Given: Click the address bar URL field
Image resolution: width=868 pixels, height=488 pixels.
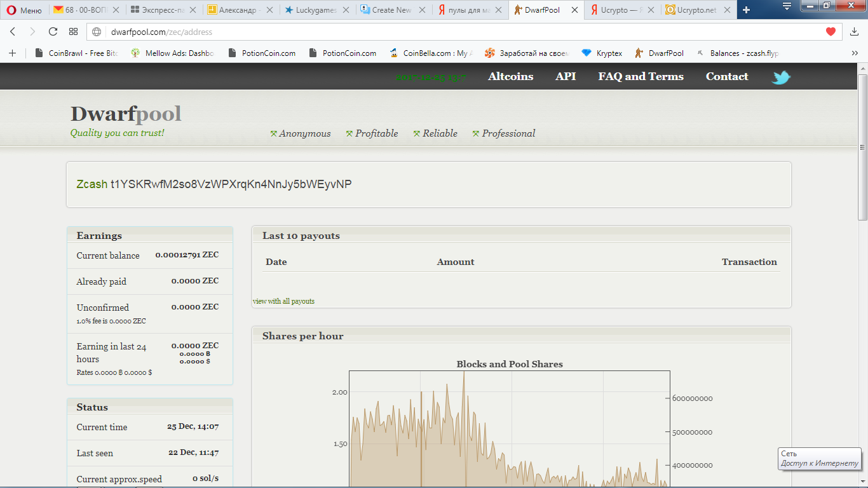Looking at the screenshot, I should [445, 32].
